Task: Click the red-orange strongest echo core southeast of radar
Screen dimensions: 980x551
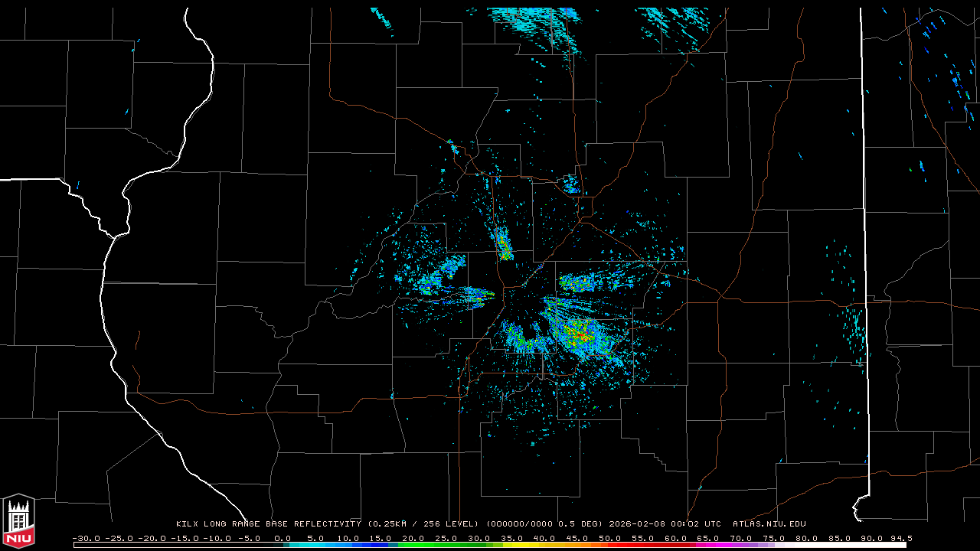Action: pyautogui.click(x=580, y=334)
